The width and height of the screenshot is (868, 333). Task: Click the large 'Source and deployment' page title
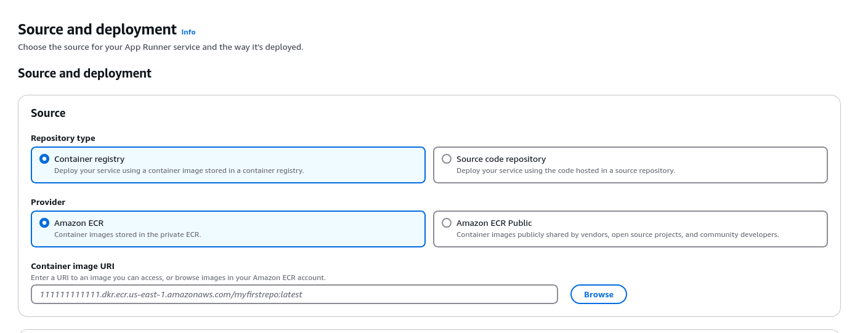click(97, 30)
